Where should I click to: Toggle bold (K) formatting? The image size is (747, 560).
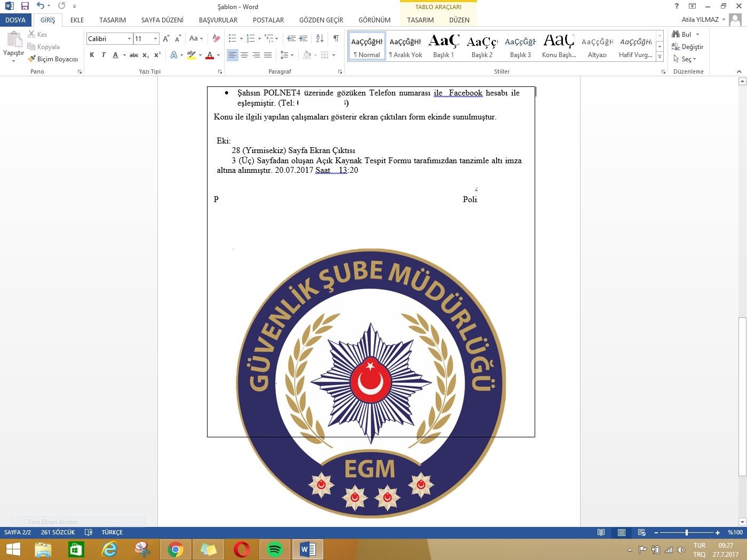92,55
